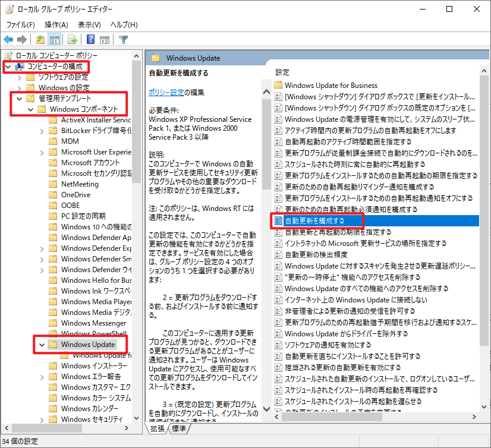Click icon of 自動更新の検出頻度 setting
This screenshot has width=491, height=448.
[x=278, y=254]
